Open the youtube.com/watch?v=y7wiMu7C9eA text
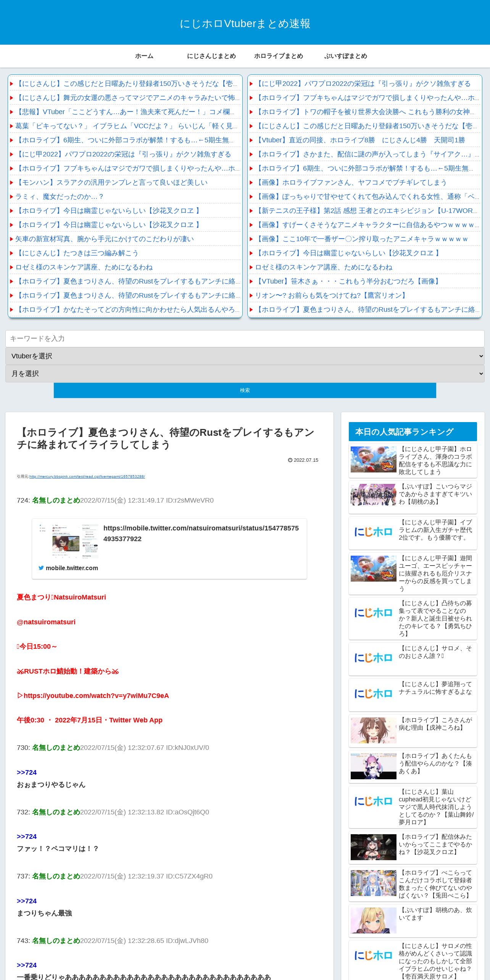Screen dimensions: 490x980 pyautogui.click(x=96, y=695)
